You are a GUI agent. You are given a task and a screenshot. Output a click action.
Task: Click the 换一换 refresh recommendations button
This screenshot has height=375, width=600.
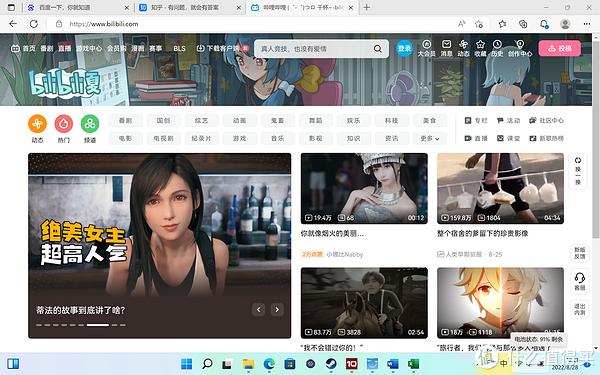tap(578, 171)
